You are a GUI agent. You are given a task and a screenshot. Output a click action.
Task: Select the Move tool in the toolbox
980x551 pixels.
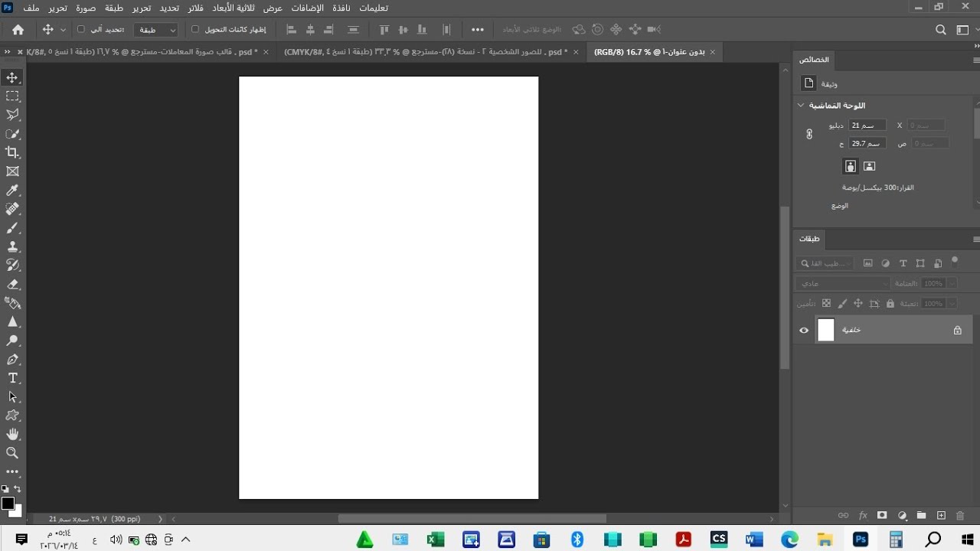[12, 77]
